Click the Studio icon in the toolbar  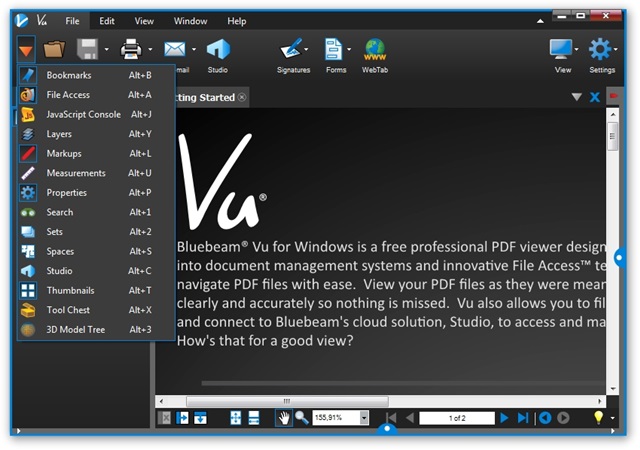[217, 49]
